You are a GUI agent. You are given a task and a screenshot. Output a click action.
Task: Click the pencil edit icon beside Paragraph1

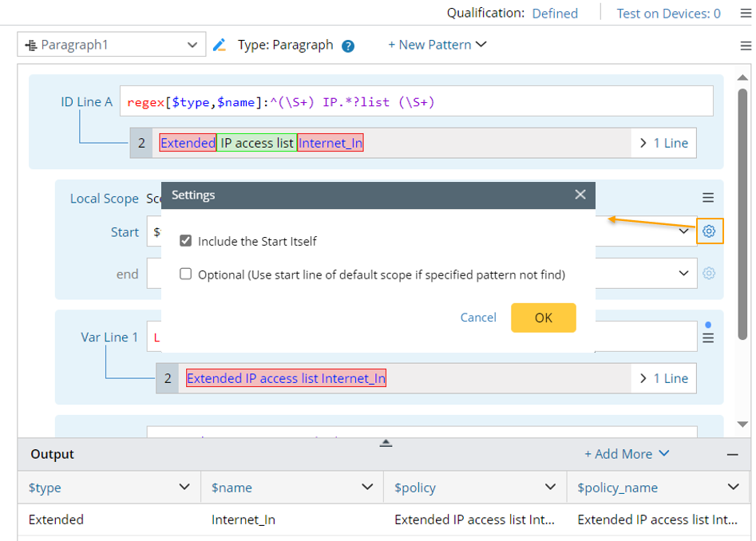[220, 45]
